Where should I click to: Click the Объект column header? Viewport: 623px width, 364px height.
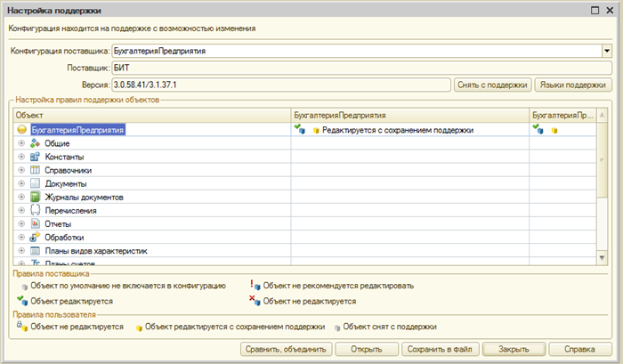click(x=151, y=116)
